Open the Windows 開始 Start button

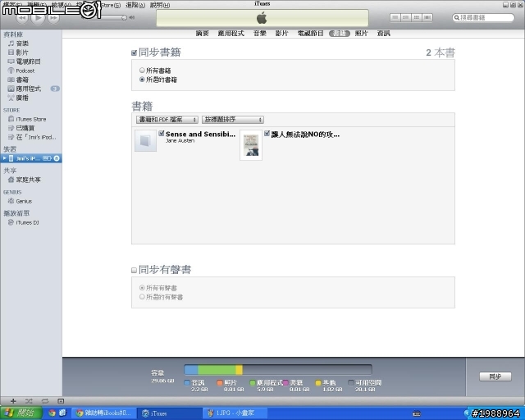[21, 413]
